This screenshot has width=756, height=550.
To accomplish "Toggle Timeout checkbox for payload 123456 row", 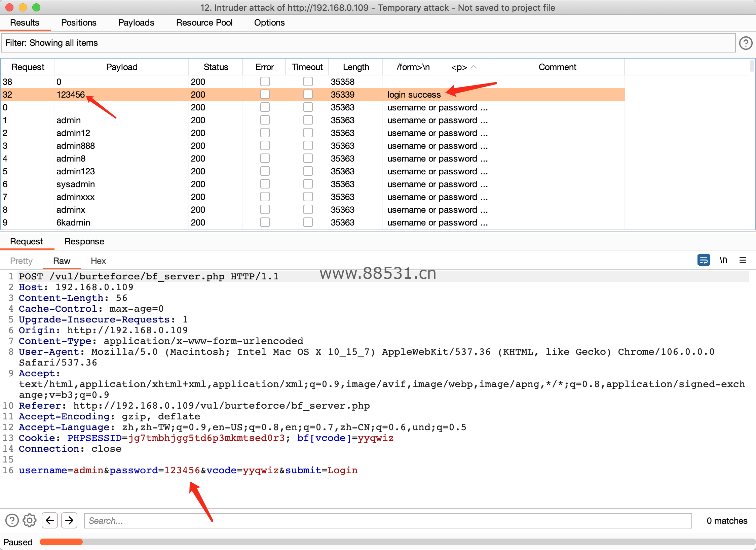I will pos(308,94).
